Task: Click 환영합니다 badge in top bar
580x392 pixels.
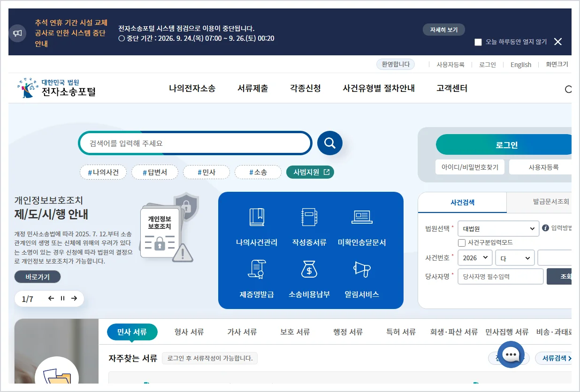Action: point(396,64)
